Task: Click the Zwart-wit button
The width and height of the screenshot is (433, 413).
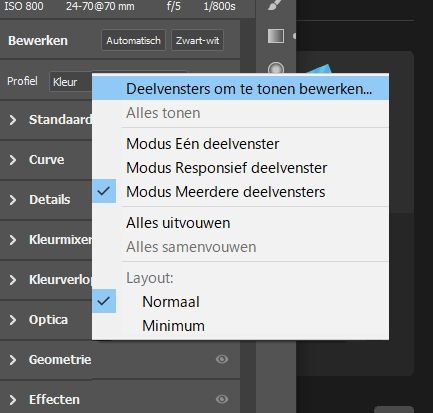Action: [x=197, y=41]
